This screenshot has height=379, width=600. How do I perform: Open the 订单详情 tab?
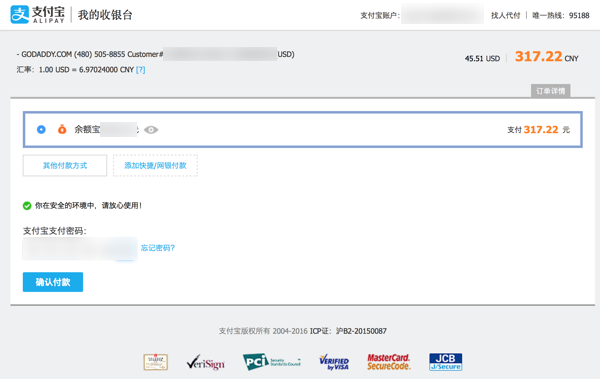click(x=550, y=91)
